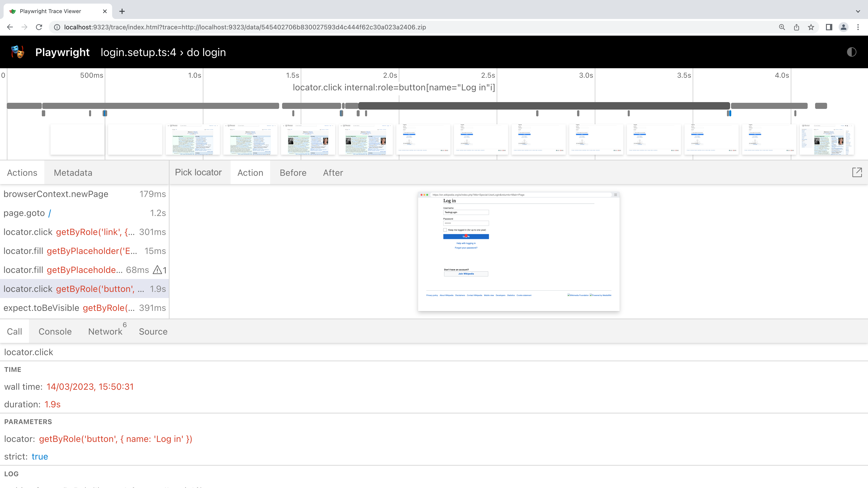
Task: Click the browser back arrow icon
Action: coord(11,27)
